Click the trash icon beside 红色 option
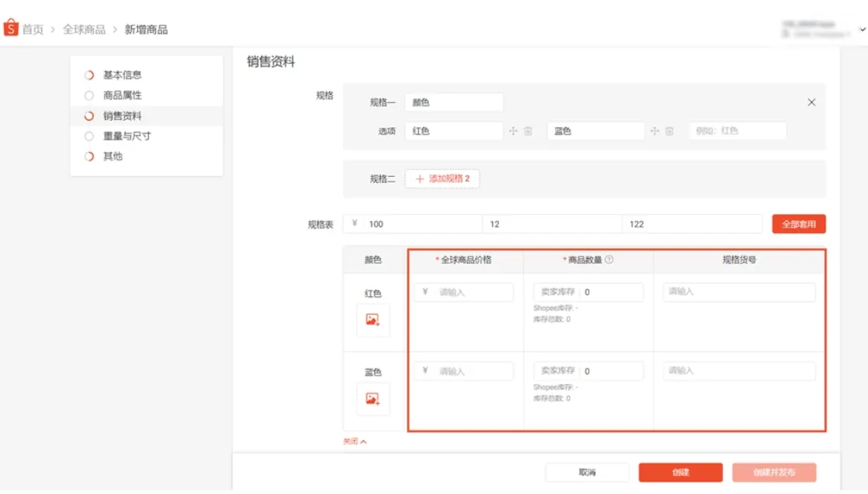 (x=528, y=131)
